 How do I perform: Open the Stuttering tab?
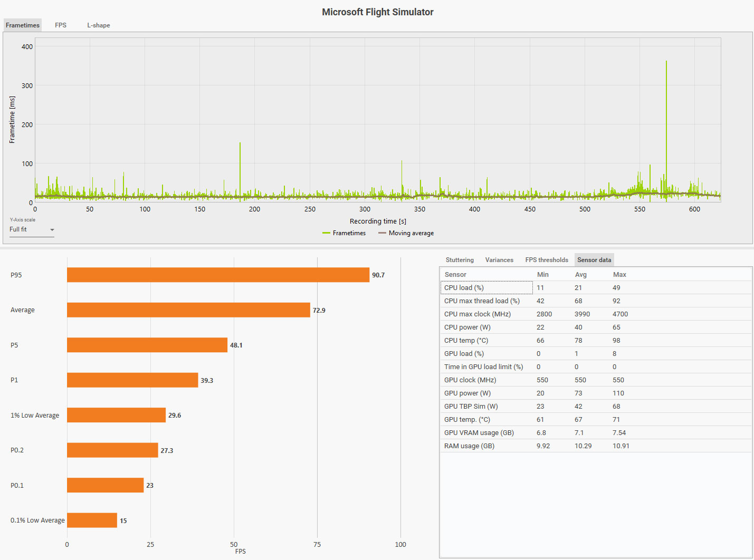[x=460, y=260]
